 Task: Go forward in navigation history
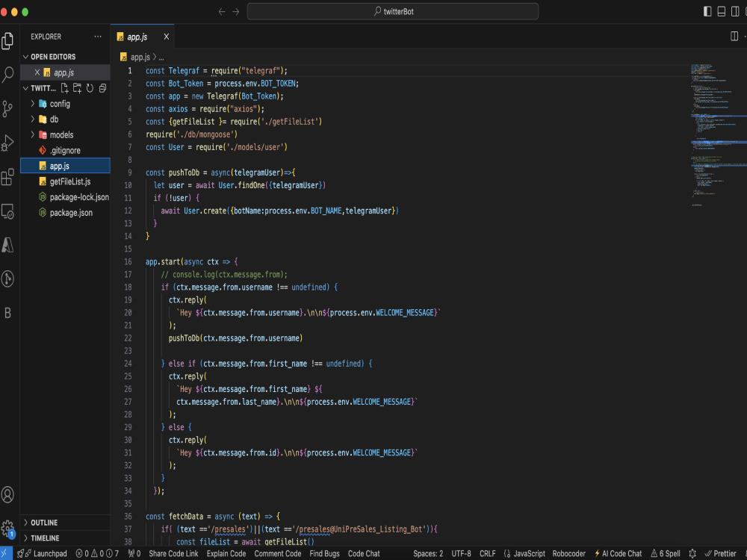236,11
